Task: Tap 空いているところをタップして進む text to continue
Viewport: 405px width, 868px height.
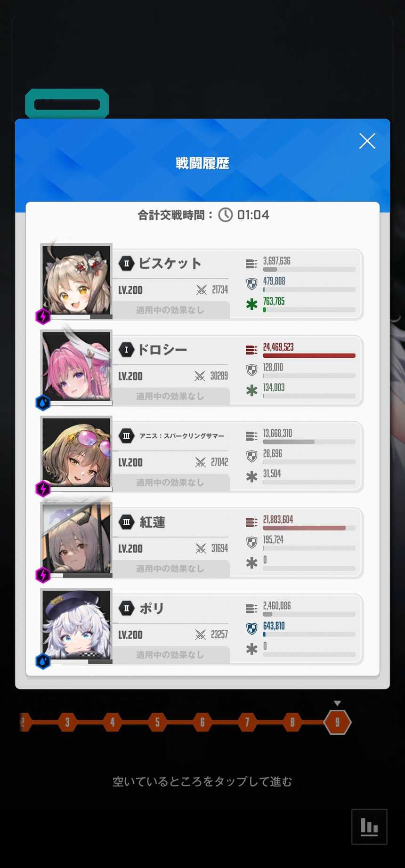Action: point(202,781)
